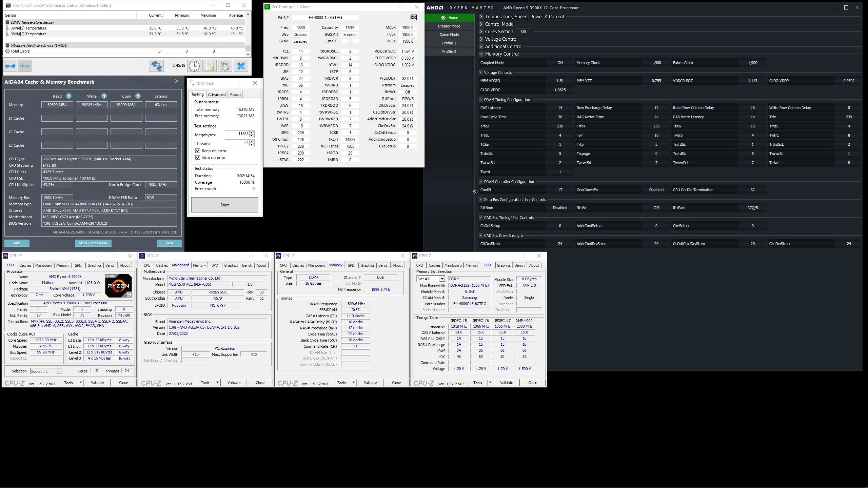Click HWiNFO log file with plus icon
The image size is (868, 488).
click(210, 66)
